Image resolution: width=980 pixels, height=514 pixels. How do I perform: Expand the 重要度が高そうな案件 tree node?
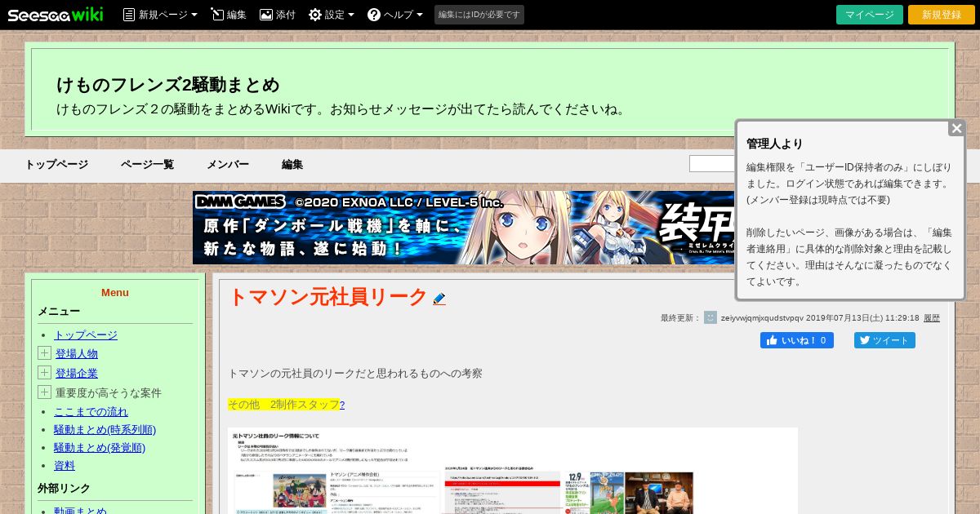click(44, 392)
